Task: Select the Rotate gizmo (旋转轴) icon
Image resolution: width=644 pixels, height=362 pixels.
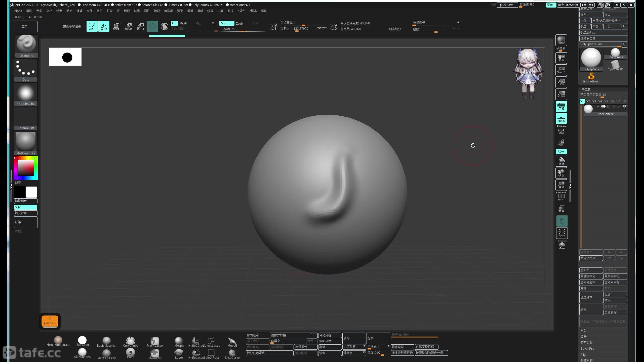Action: coord(140,26)
